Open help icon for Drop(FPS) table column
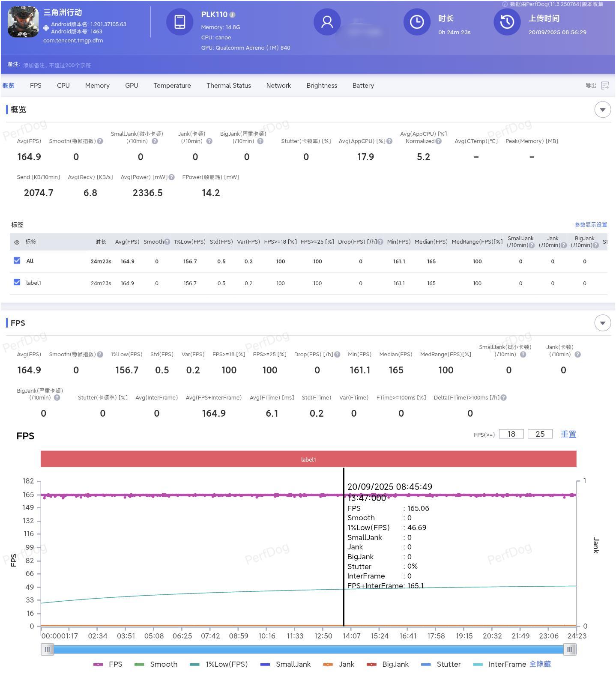Viewport: 616px width, 680px height. point(380,242)
